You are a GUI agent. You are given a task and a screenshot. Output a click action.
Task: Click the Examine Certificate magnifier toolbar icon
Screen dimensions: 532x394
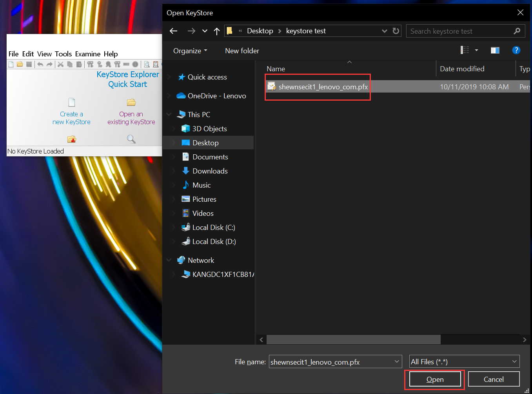147,64
